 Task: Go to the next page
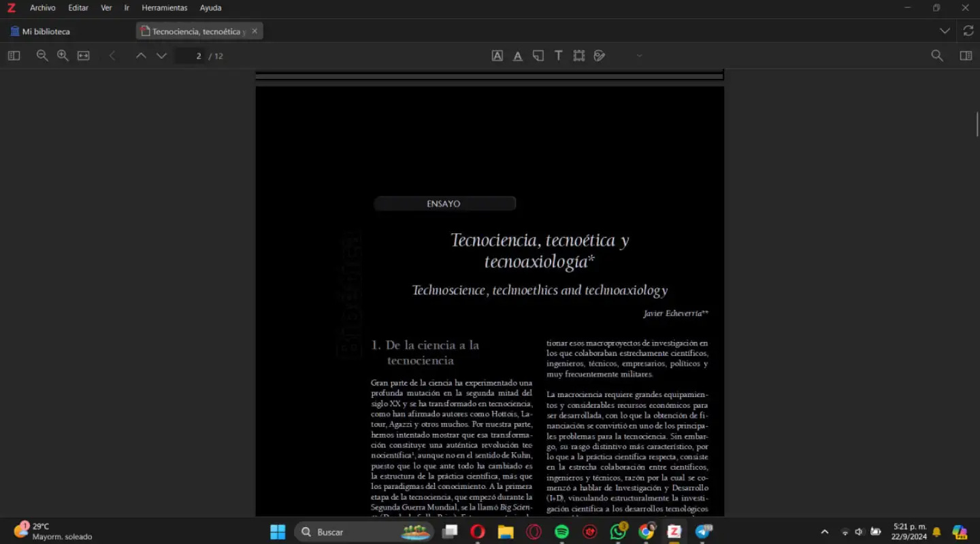coord(161,55)
